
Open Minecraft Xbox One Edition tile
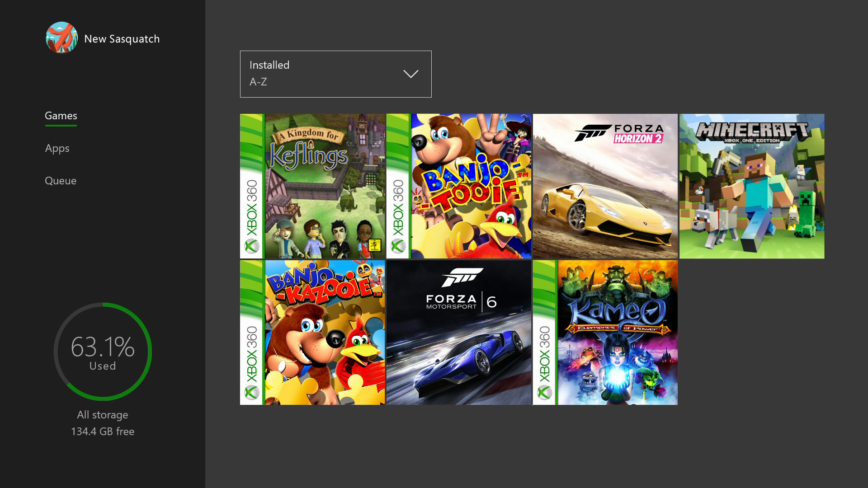coord(751,186)
